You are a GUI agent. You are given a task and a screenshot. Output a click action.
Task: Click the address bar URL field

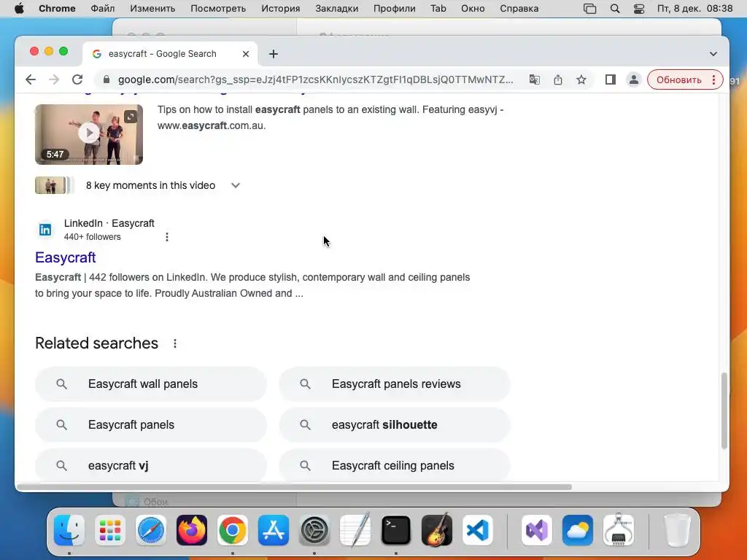[x=315, y=79]
